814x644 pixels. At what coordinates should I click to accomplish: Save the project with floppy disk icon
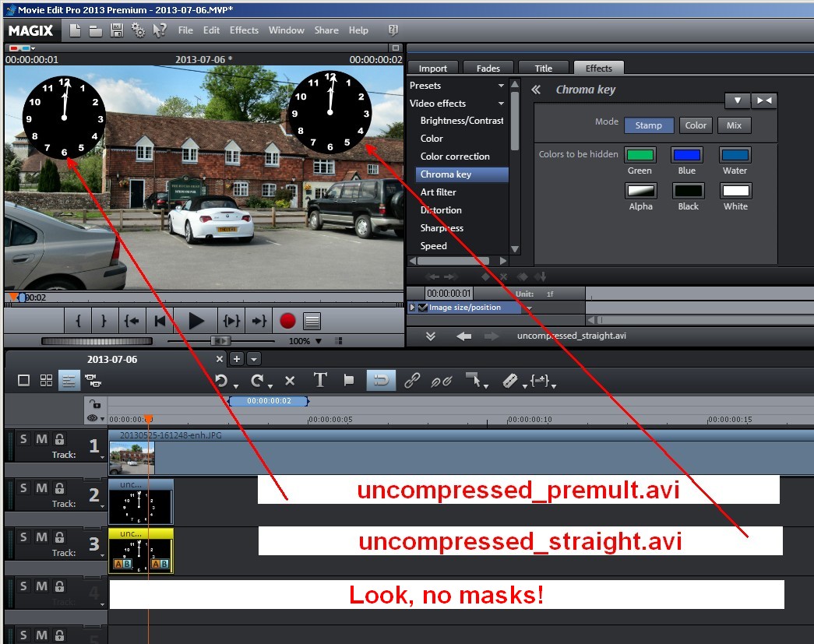117,30
